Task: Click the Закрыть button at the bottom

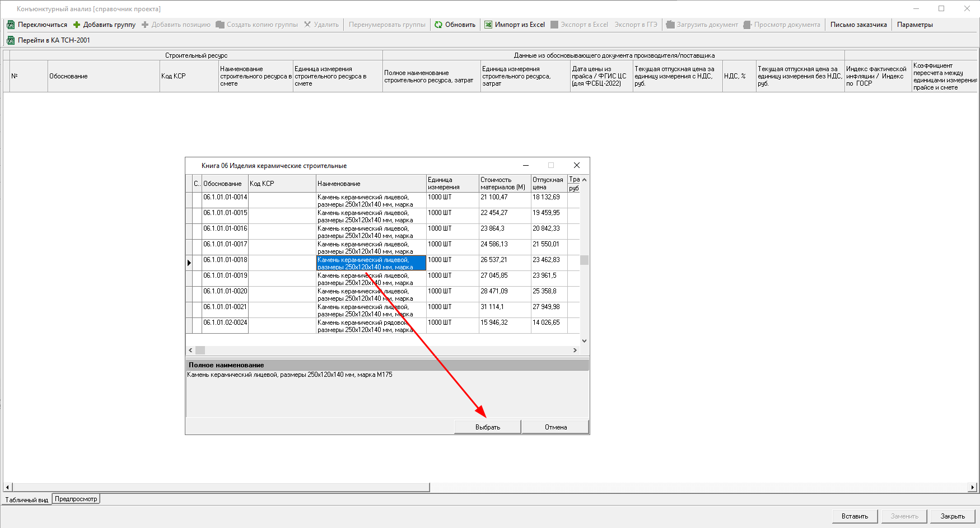Action: (953, 516)
